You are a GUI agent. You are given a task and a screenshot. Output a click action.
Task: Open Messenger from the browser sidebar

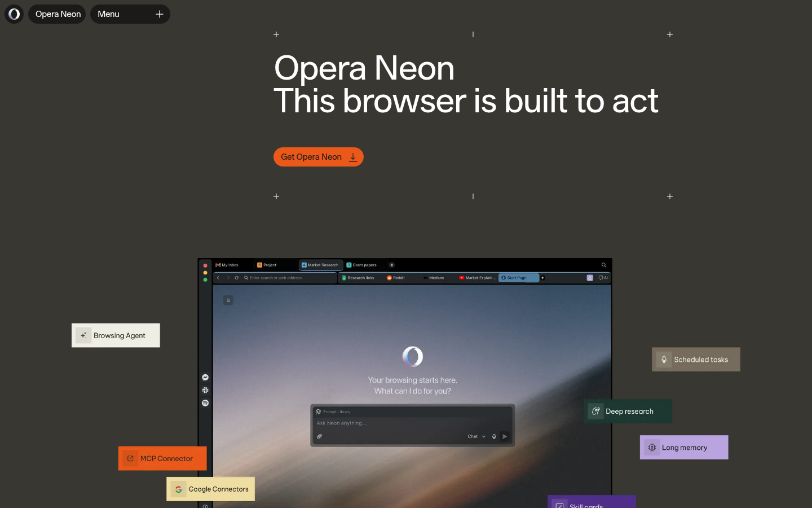(x=205, y=378)
